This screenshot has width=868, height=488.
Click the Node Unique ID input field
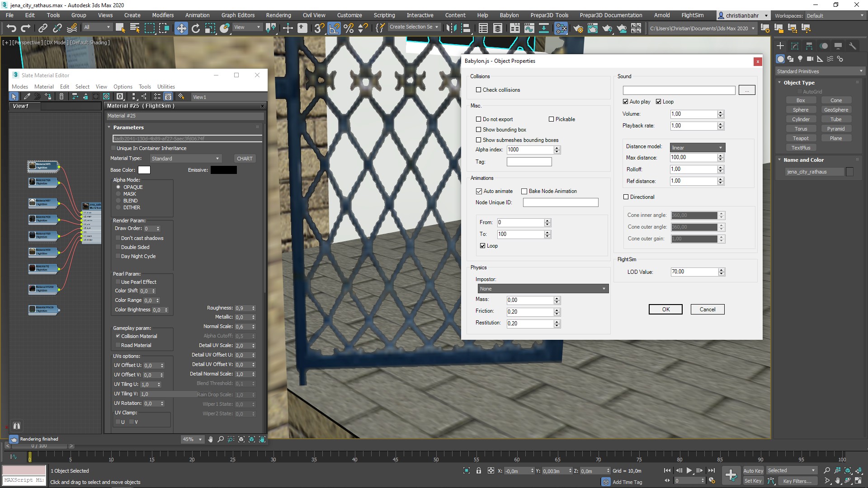pos(561,202)
